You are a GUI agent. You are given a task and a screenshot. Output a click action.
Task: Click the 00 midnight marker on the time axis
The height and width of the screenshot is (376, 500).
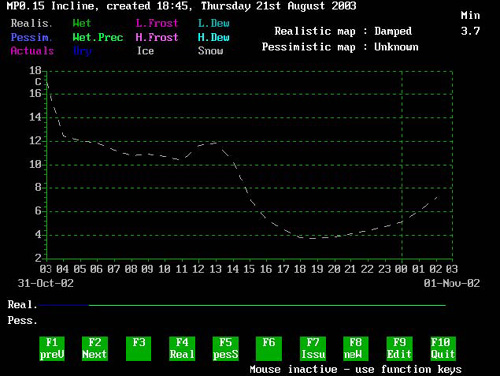pos(401,269)
